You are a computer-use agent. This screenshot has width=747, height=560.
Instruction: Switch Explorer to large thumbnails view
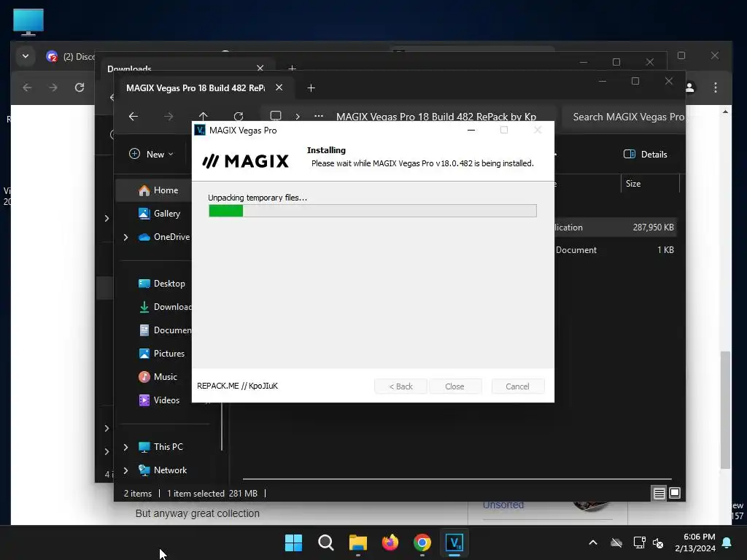[675, 494]
